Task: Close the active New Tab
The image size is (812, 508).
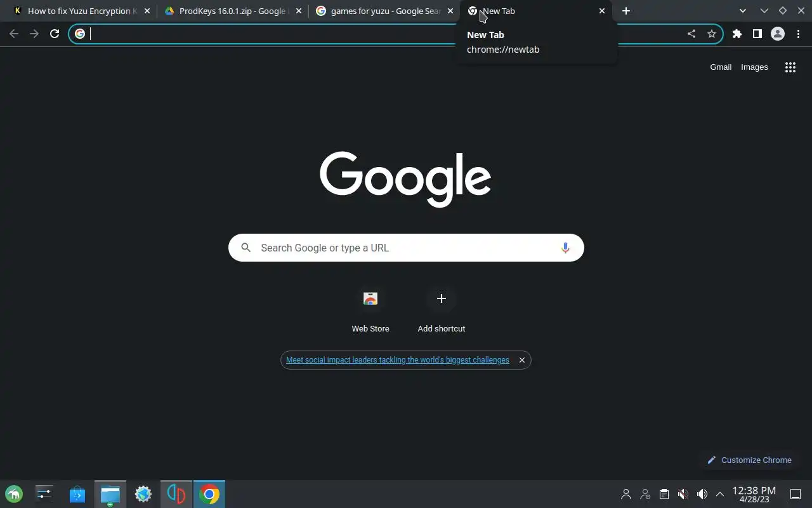Action: [x=602, y=11]
